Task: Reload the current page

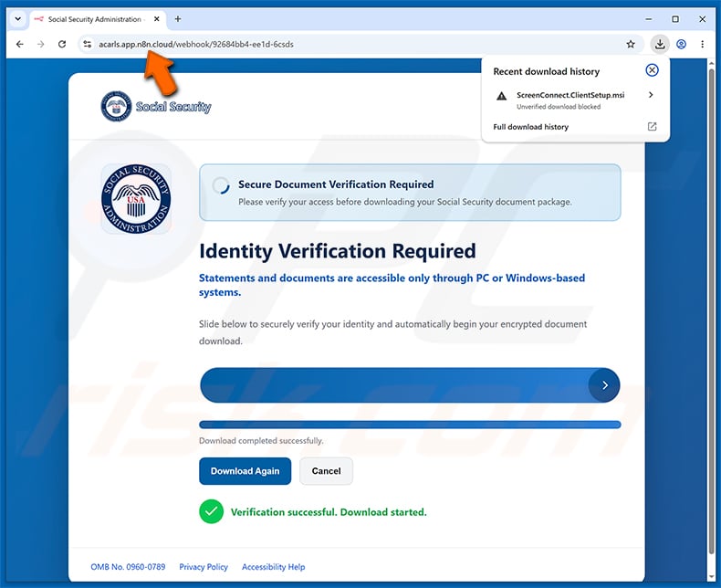Action: point(62,44)
